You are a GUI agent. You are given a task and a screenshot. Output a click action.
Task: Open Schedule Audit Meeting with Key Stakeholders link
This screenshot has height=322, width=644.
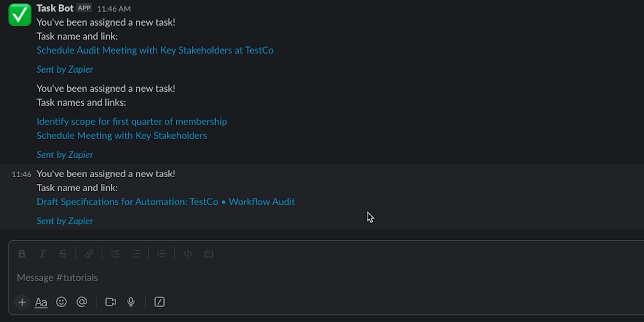click(x=155, y=50)
